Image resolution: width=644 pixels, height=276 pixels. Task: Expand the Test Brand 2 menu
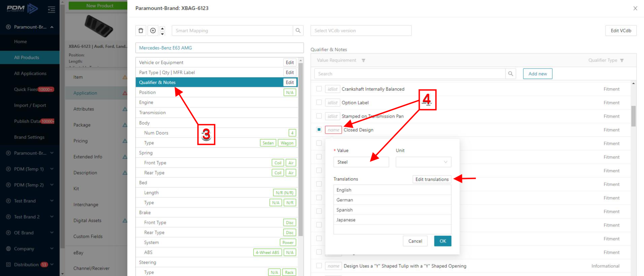point(52,217)
